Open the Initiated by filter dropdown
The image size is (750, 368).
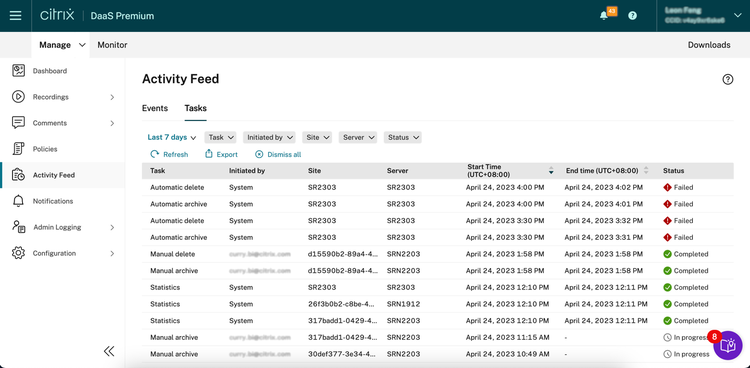coord(269,137)
